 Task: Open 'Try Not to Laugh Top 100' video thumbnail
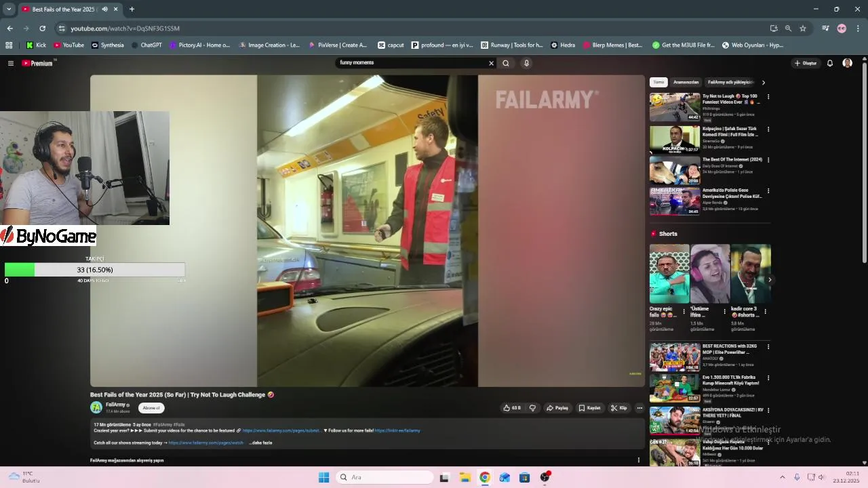(675, 107)
